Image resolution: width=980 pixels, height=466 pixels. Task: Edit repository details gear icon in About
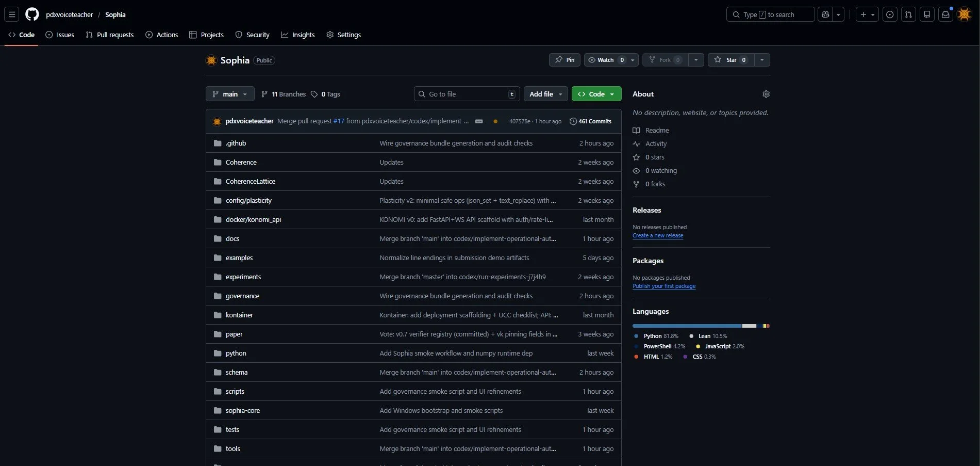(x=766, y=94)
